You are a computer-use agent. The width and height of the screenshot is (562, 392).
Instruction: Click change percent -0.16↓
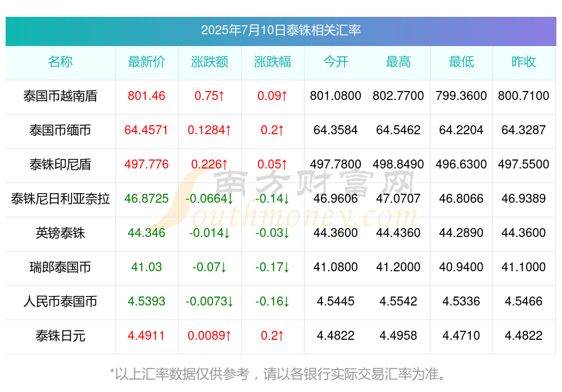click(273, 302)
